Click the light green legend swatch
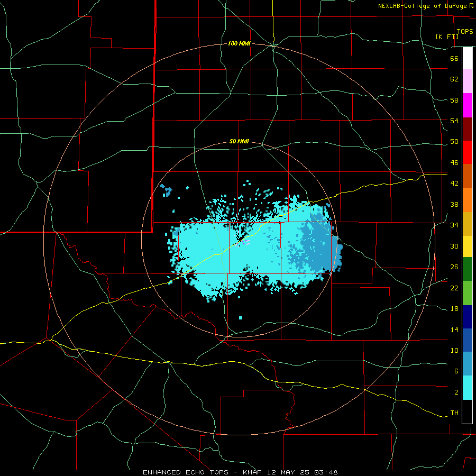 click(x=467, y=293)
